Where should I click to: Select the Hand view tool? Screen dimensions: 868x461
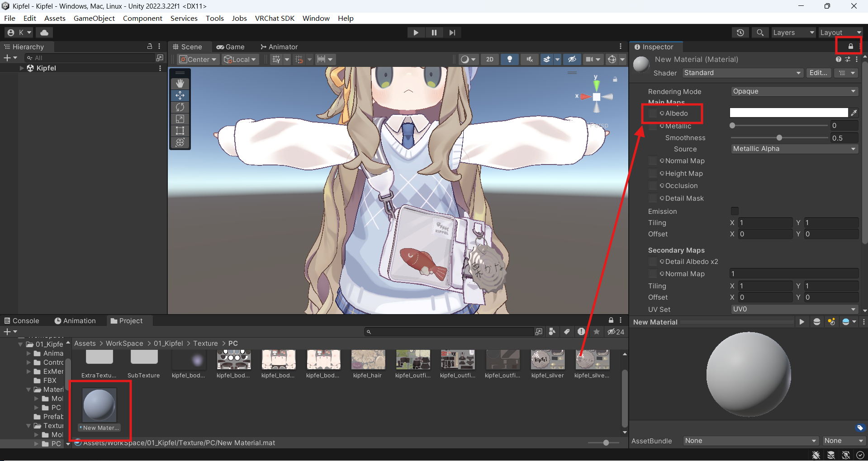click(180, 84)
